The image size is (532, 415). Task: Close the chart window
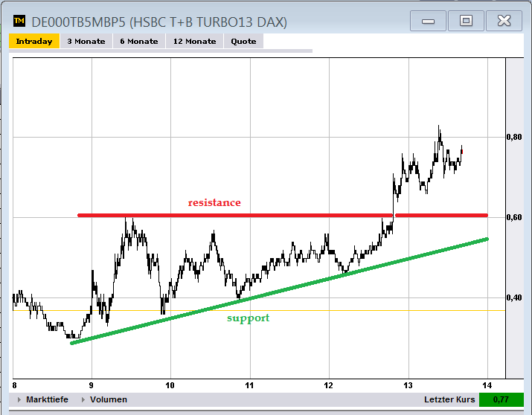(504, 21)
